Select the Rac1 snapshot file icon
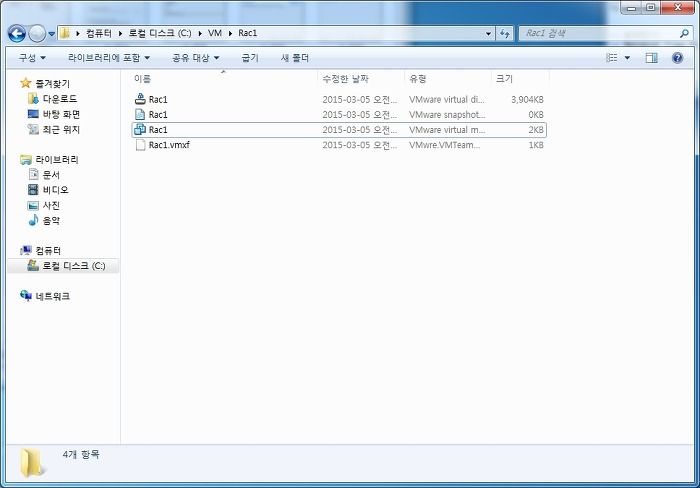This screenshot has width=700, height=488. pos(140,114)
